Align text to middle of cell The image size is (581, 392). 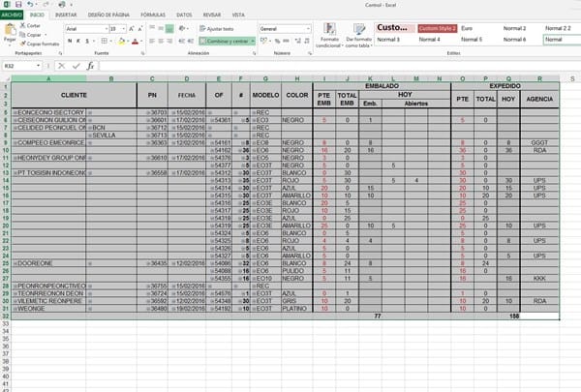[x=161, y=28]
